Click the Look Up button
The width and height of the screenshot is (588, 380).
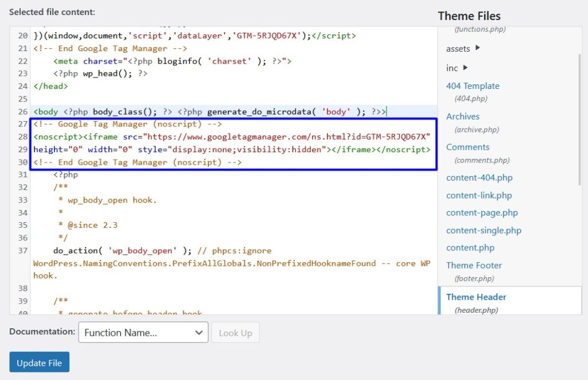235,333
